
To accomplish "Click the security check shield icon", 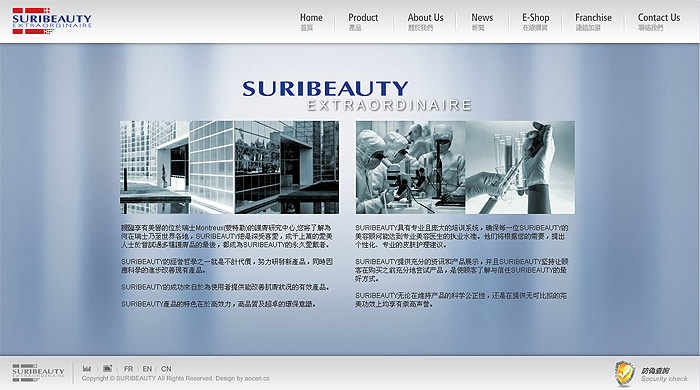I will [x=625, y=373].
